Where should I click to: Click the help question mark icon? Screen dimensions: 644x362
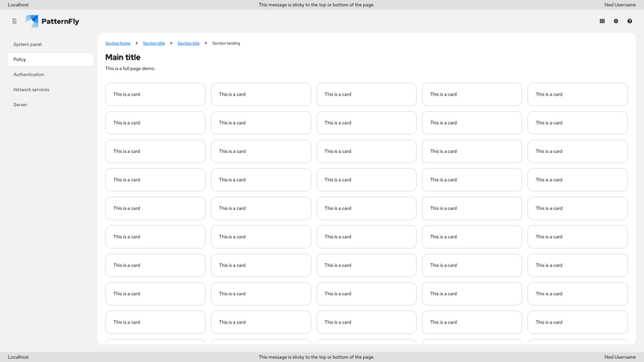630,22
